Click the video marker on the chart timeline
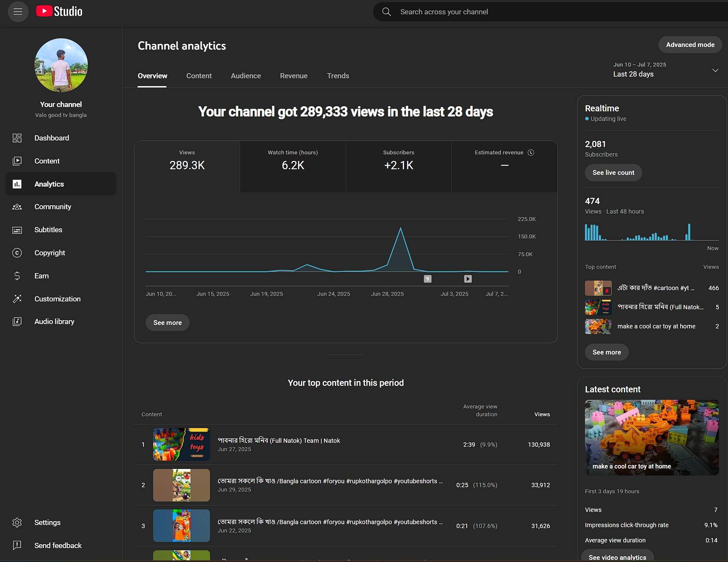The image size is (728, 562). 468,279
